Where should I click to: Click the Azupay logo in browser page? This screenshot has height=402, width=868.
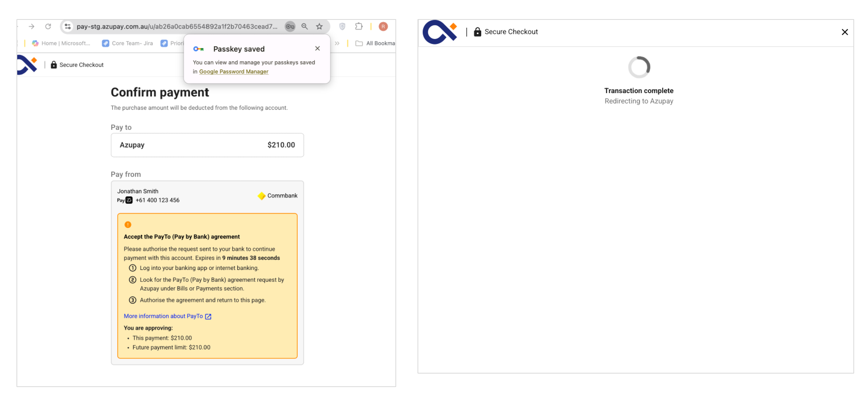point(27,65)
